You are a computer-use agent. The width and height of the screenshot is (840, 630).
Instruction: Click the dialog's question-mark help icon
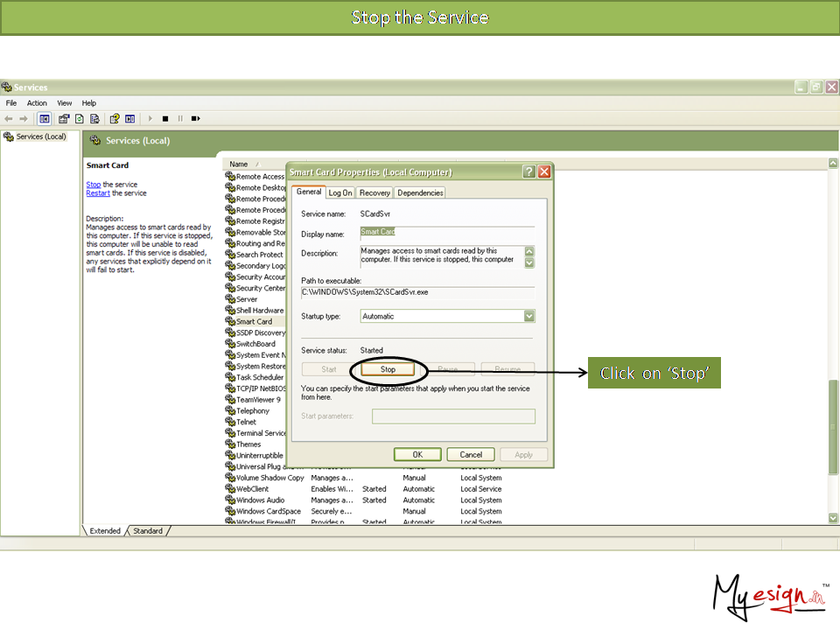point(528,172)
